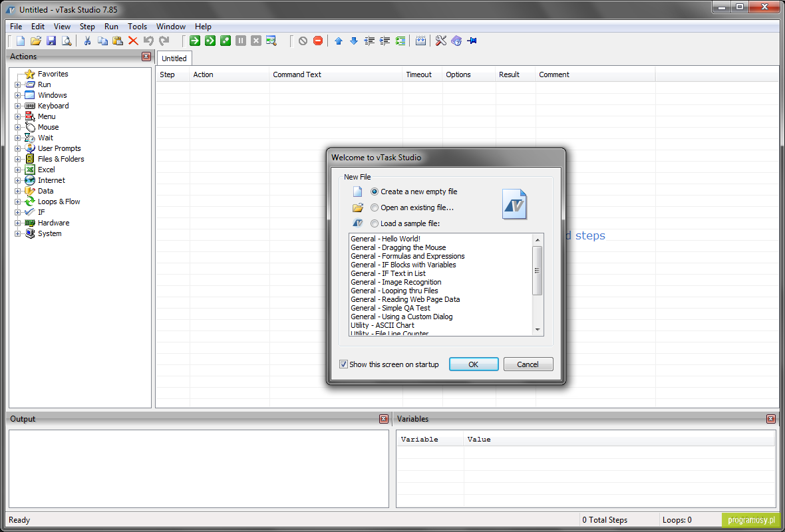Screen dimensions: 785x532
Task: Click the help book icon with question mark
Action: pos(456,41)
